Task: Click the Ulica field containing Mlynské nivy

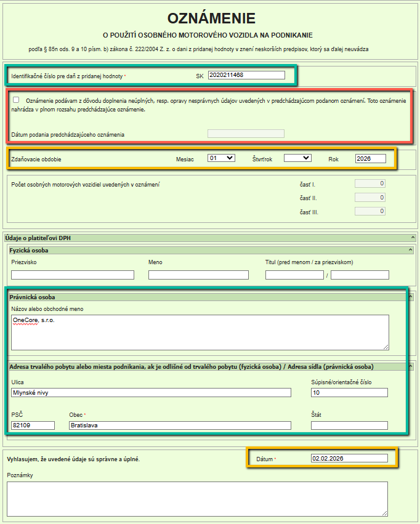Action: click(150, 392)
